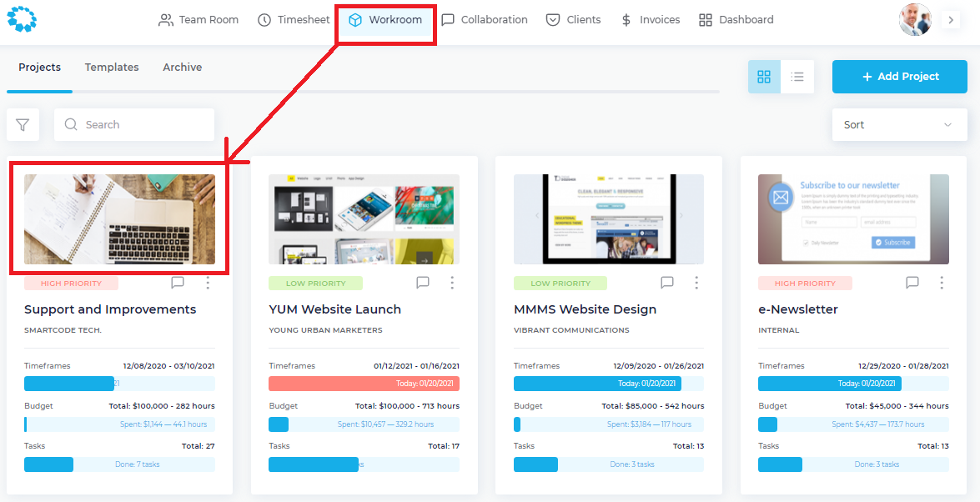Image resolution: width=980 pixels, height=502 pixels.
Task: Switch to grid view layout
Action: coord(764,77)
